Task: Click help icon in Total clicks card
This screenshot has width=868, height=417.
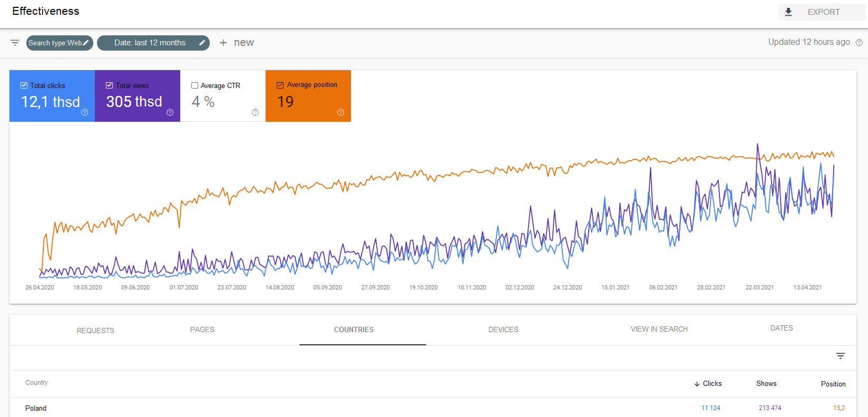Action: [x=84, y=112]
